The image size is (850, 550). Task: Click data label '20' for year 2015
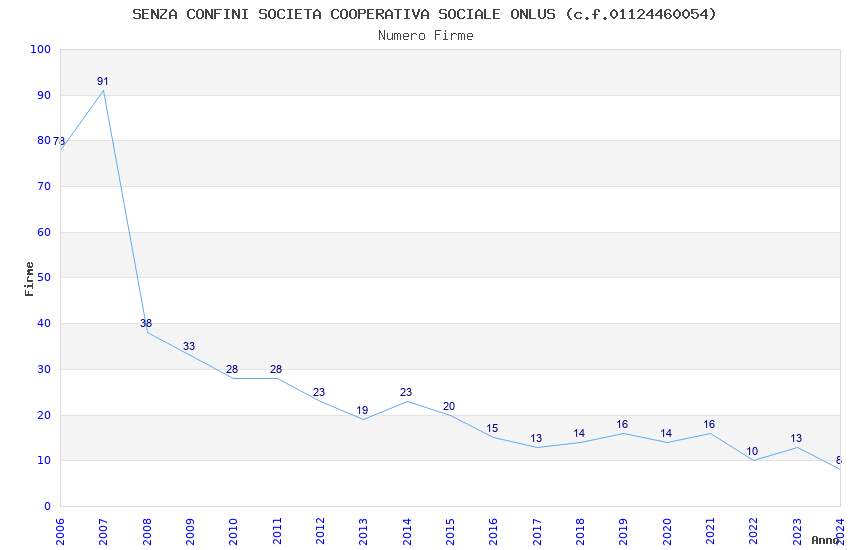click(x=449, y=406)
